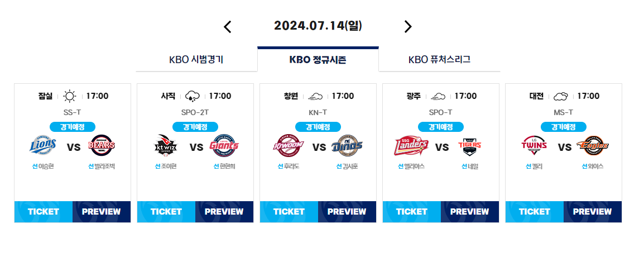Viewport: 644px width, 266px height.
Task: Click the Lotte Giants team logo
Action: click(x=224, y=145)
